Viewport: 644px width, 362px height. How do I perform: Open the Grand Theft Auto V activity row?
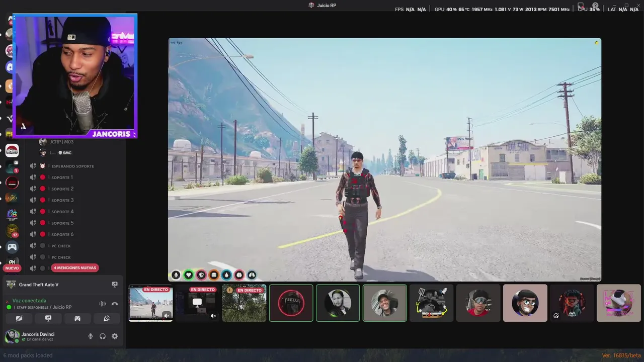(x=62, y=285)
